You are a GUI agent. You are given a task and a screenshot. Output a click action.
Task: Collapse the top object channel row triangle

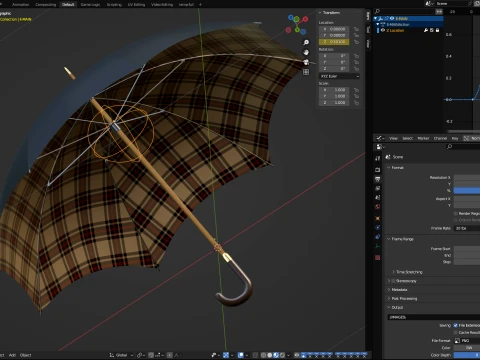coord(376,18)
